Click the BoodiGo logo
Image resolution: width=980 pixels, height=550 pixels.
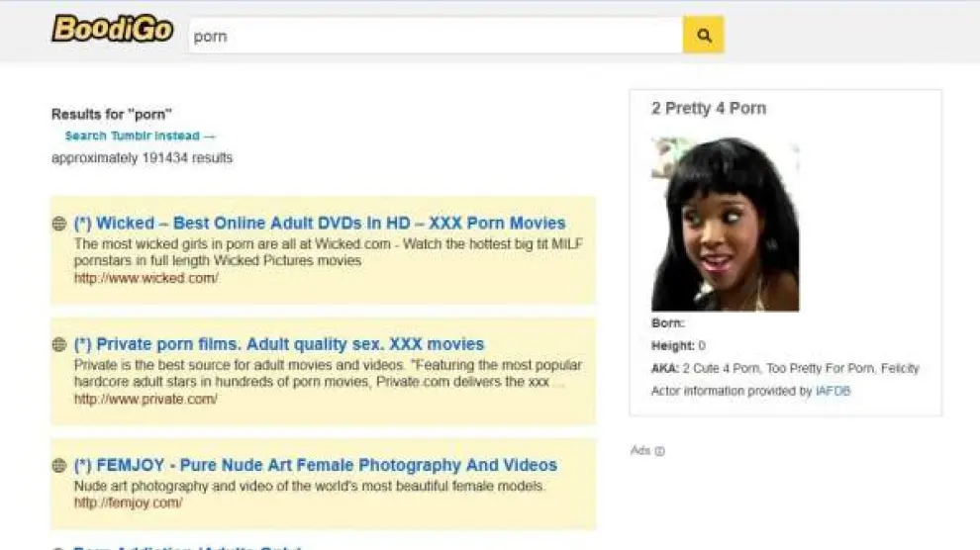112,30
